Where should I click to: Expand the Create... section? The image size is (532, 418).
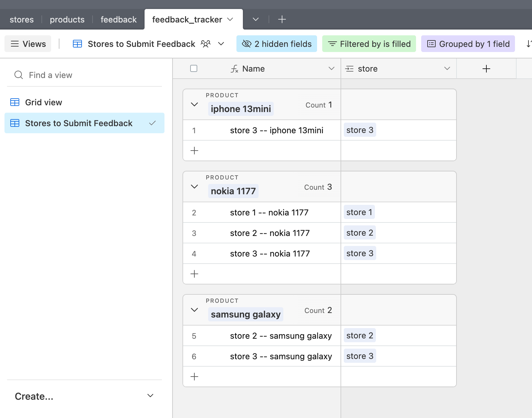coord(84,396)
